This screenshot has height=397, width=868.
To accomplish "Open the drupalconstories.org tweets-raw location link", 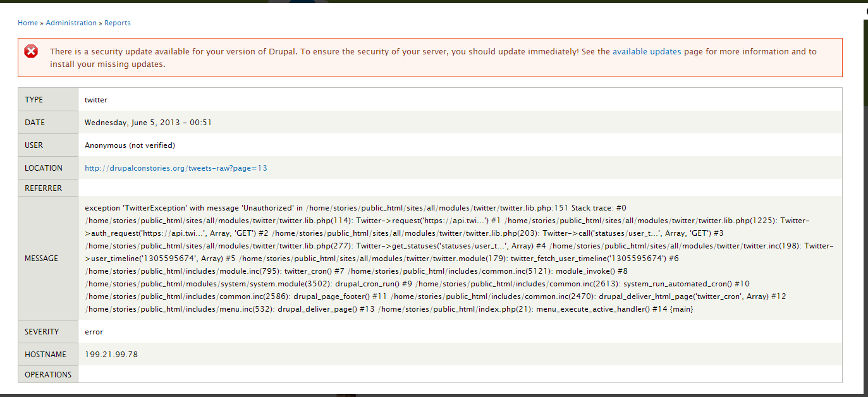I will 176,168.
